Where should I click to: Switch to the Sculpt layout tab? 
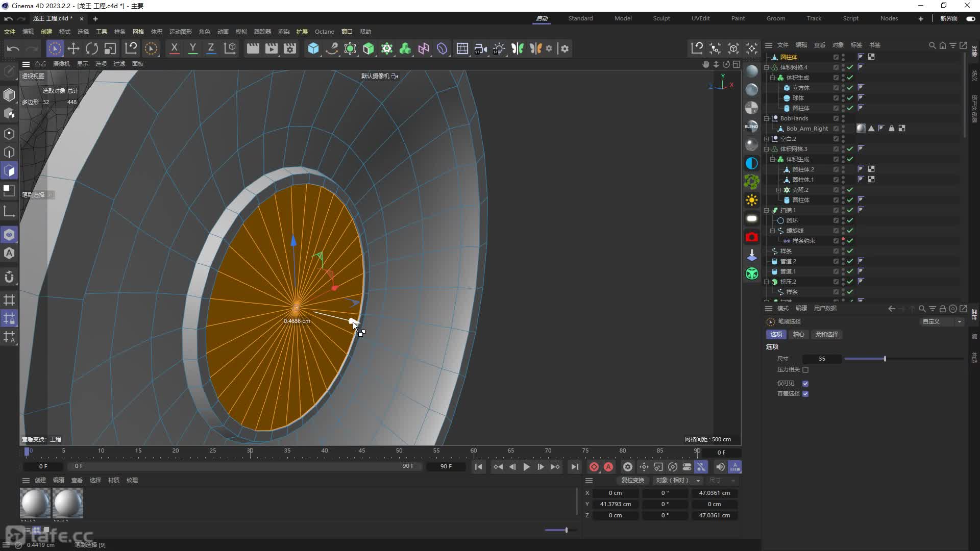661,18
